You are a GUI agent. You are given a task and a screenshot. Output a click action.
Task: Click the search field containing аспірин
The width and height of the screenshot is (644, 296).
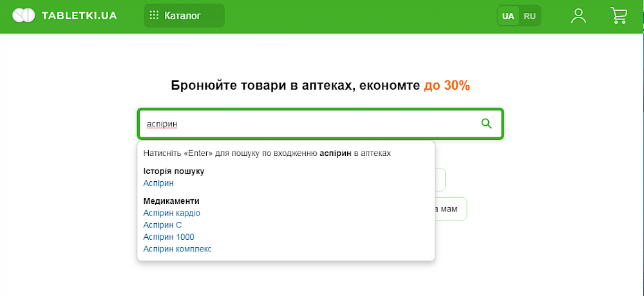click(x=320, y=124)
